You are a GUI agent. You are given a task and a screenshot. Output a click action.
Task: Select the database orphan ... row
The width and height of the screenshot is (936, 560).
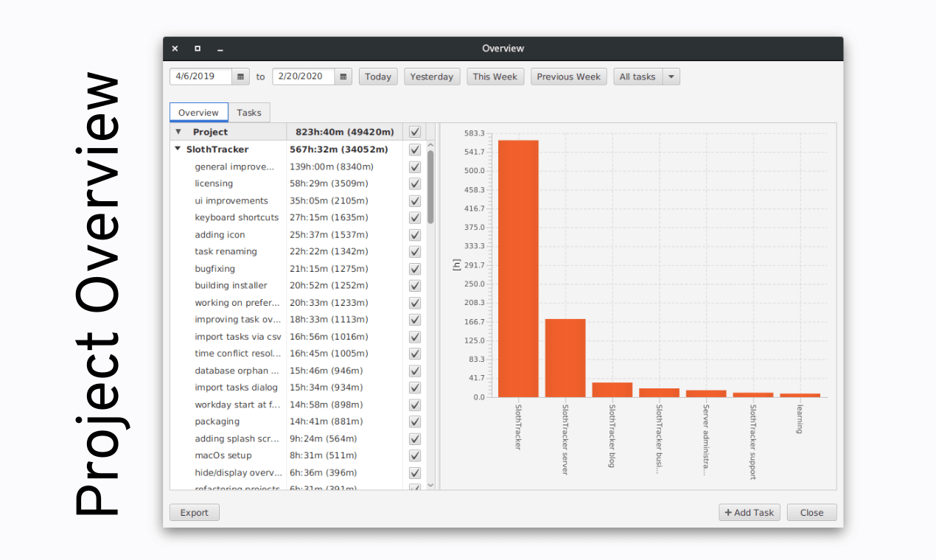pyautogui.click(x=298, y=371)
